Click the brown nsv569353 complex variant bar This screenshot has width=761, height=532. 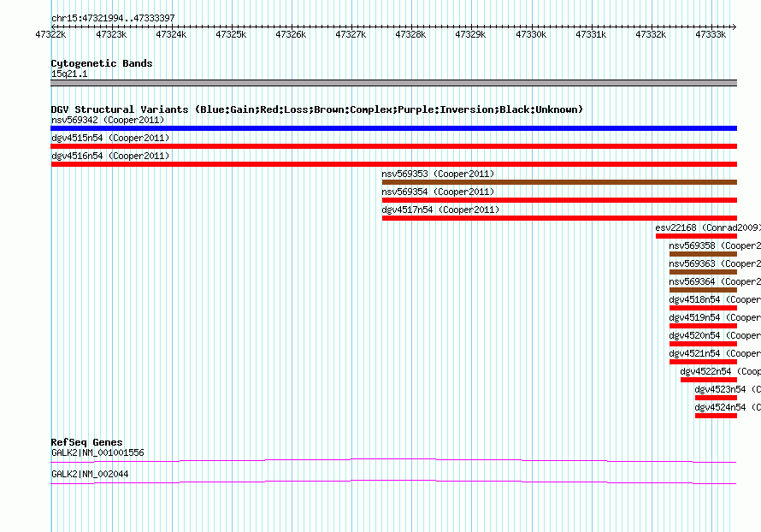pyautogui.click(x=558, y=182)
